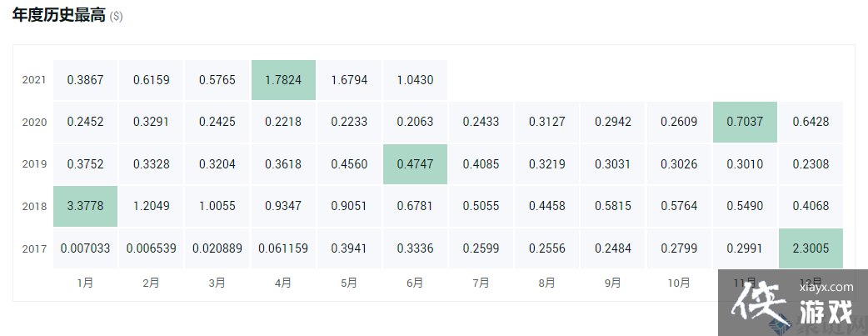Select the 6月 month column label
The height and width of the screenshot is (336, 868).
tap(415, 283)
